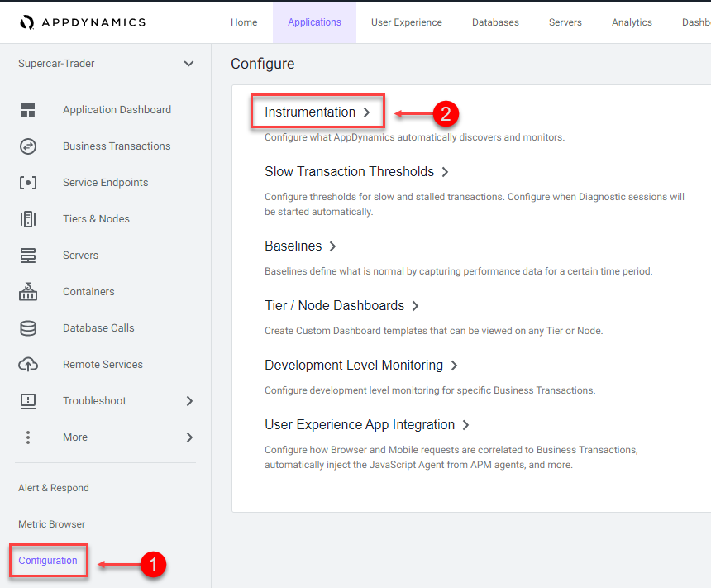Open Slow Transaction Thresholds
Image resolution: width=711 pixels, height=588 pixels.
(x=349, y=171)
